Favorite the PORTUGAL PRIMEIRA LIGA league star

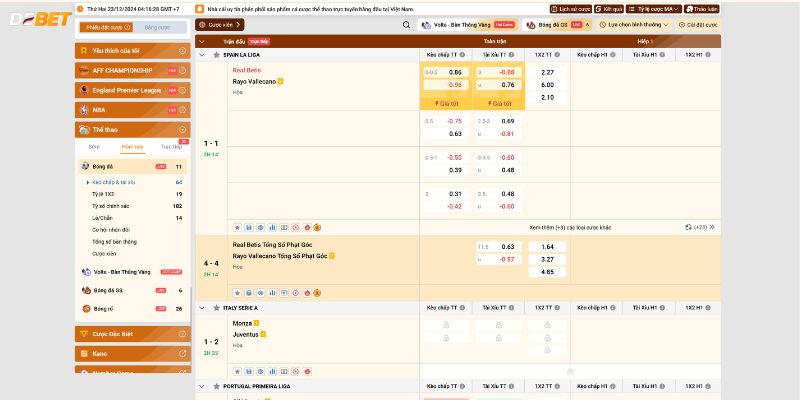pos(216,386)
